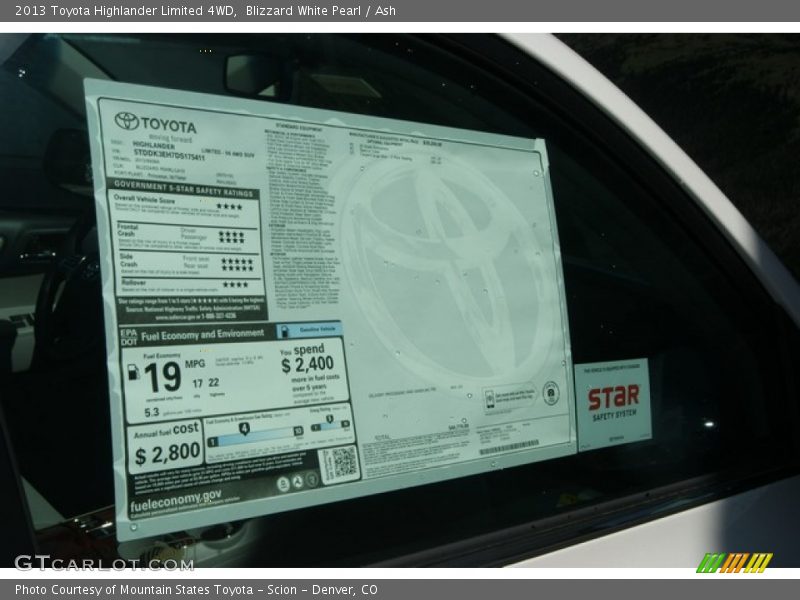Click the Gasoline Vehicle fuel icon
Viewport: 800px width, 600px height.
coord(285,331)
